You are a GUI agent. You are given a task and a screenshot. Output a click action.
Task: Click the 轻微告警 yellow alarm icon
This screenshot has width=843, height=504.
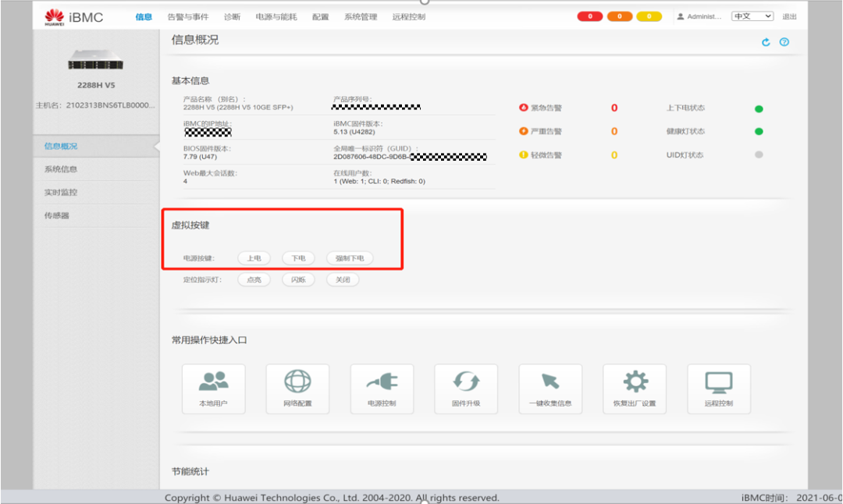(x=523, y=154)
